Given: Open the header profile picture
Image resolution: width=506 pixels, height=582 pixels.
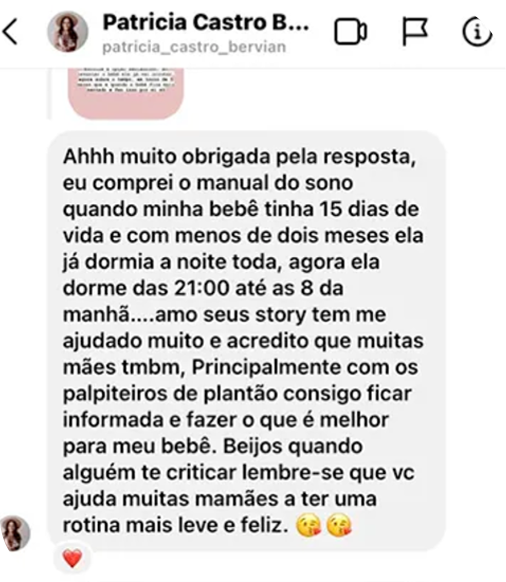Looking at the screenshot, I should [x=68, y=32].
